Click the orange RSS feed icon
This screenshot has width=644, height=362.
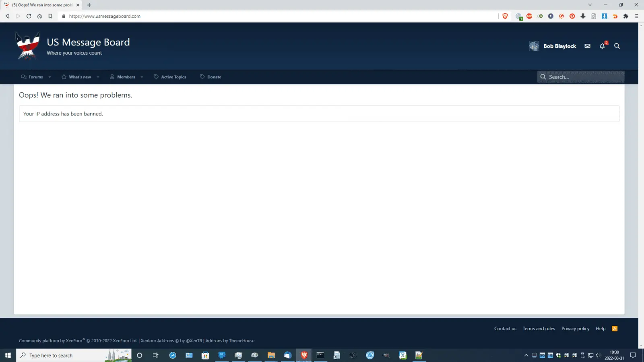pos(615,329)
